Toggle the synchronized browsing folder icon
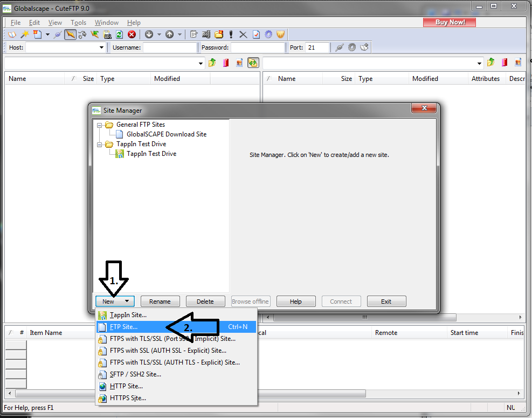The image size is (532, 418). tap(253, 63)
